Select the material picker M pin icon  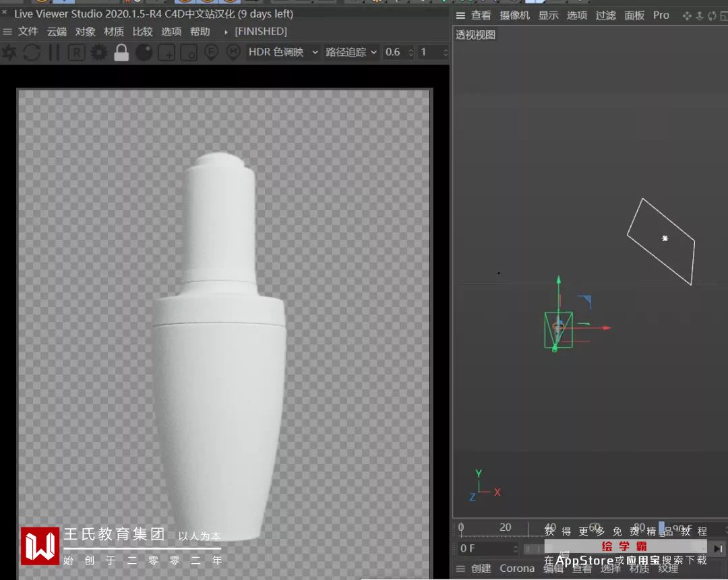click(233, 53)
